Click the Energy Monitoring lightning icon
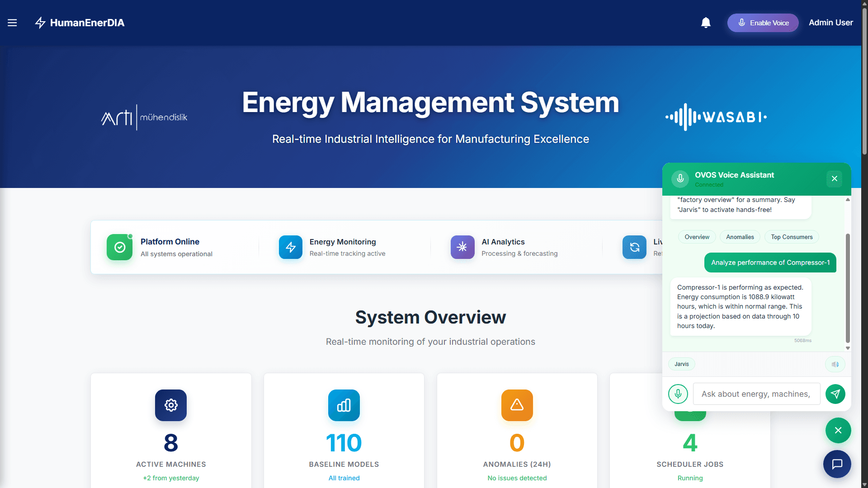 [290, 247]
